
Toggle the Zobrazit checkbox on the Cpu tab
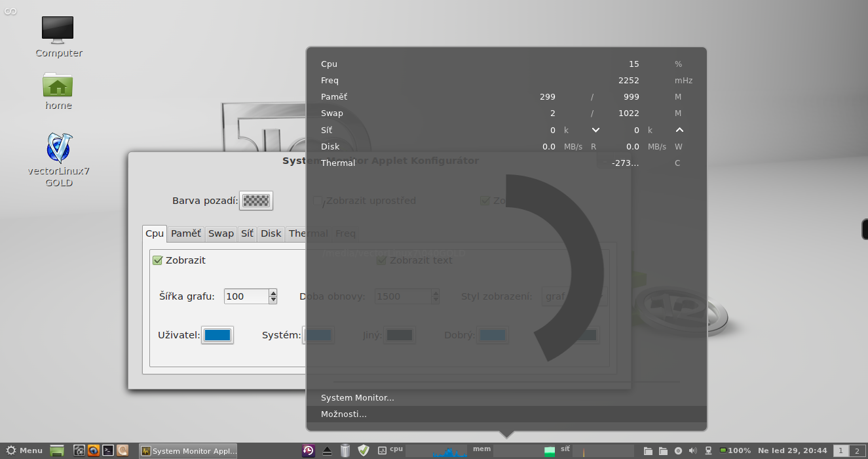pos(157,260)
